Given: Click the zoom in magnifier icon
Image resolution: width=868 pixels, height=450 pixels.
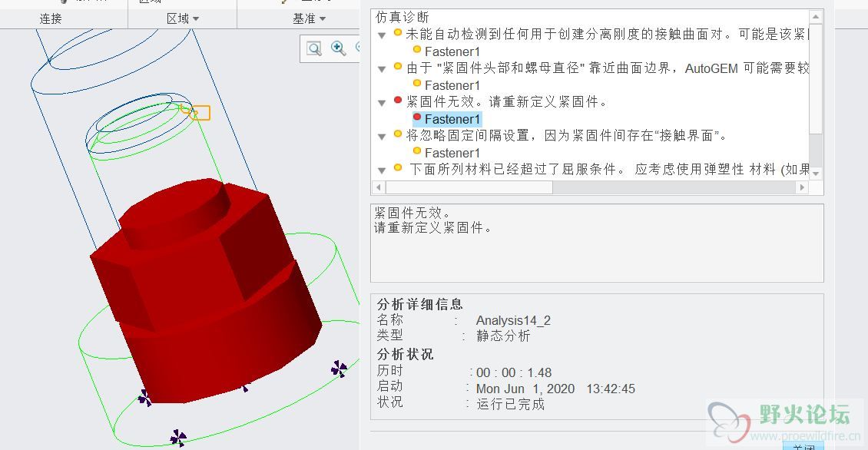Looking at the screenshot, I should point(338,48).
